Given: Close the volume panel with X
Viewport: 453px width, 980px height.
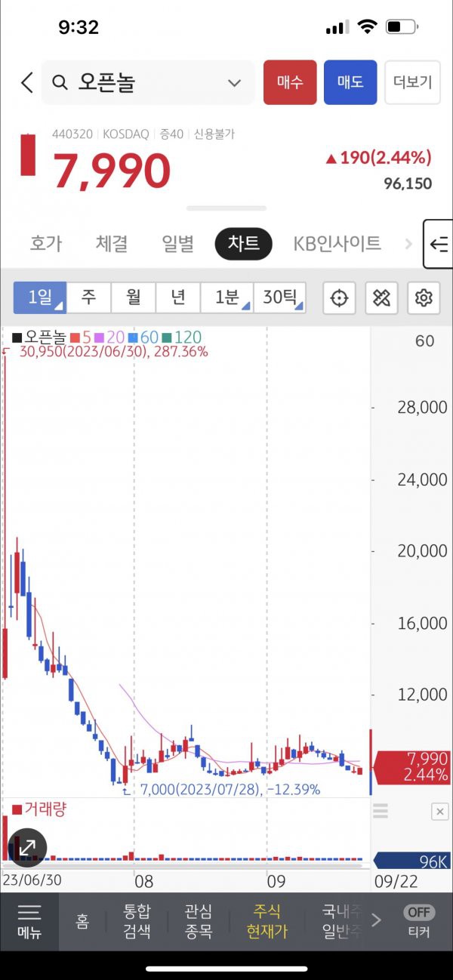Looking at the screenshot, I should click(x=439, y=812).
